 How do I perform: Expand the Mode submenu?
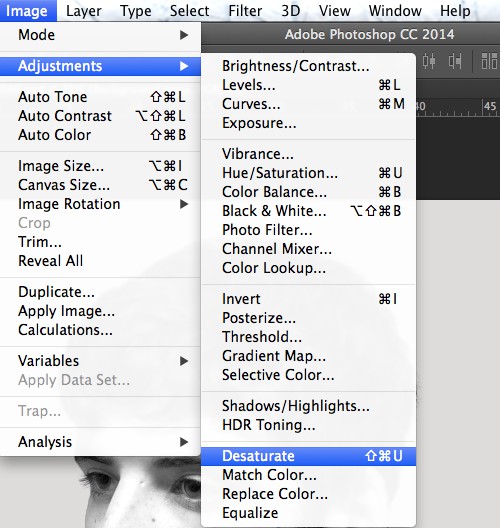(x=100, y=35)
